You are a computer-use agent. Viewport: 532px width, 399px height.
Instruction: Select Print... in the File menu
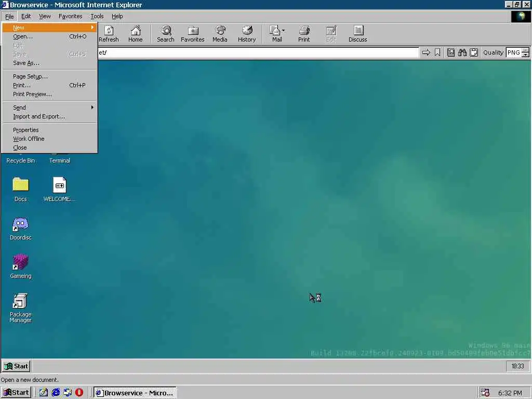[x=49, y=85]
